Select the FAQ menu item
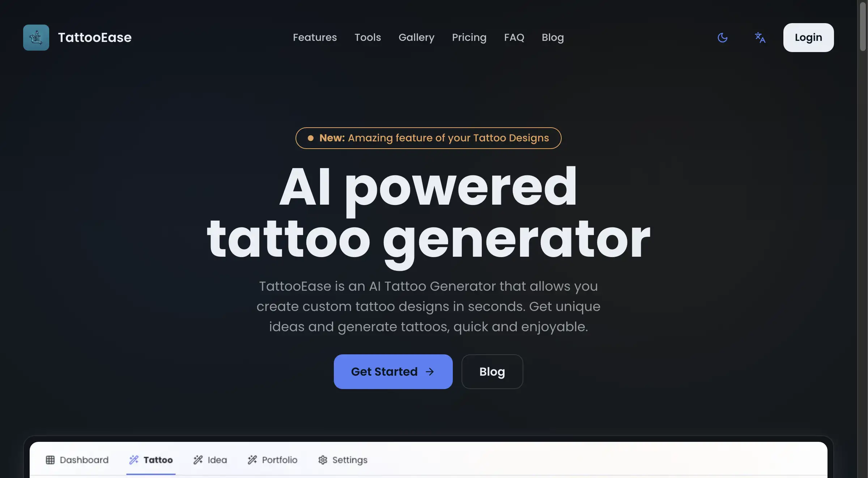The height and width of the screenshot is (478, 868). tap(514, 37)
